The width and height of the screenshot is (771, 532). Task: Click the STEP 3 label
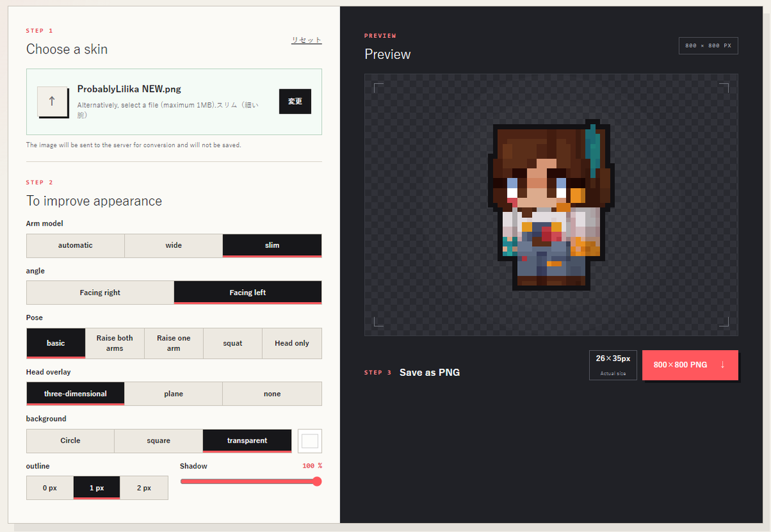[378, 373]
